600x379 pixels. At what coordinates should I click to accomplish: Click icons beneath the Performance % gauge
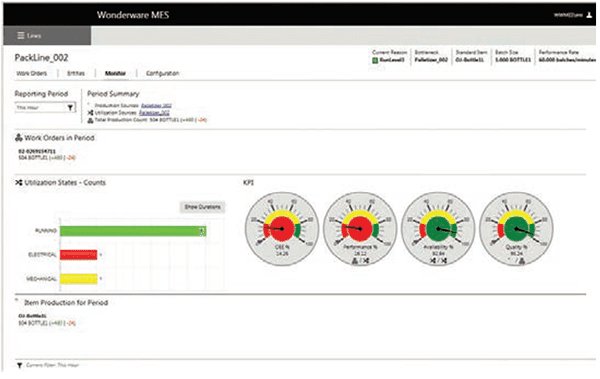click(x=360, y=261)
